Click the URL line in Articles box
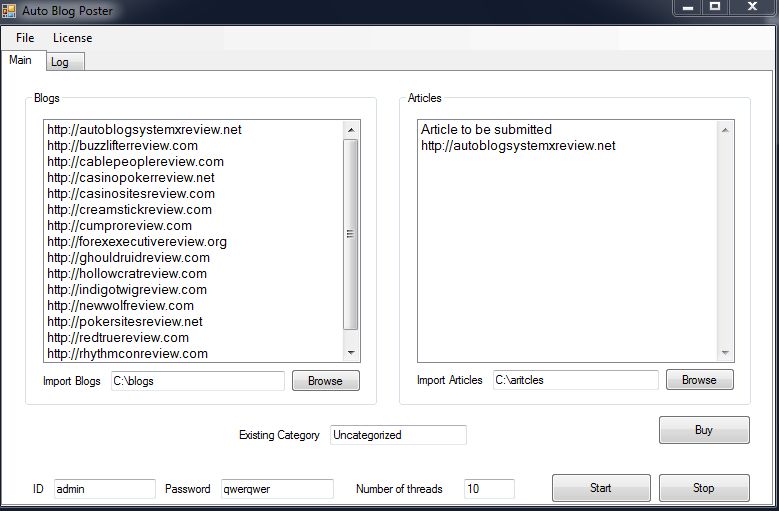This screenshot has height=511, width=779. (x=518, y=146)
